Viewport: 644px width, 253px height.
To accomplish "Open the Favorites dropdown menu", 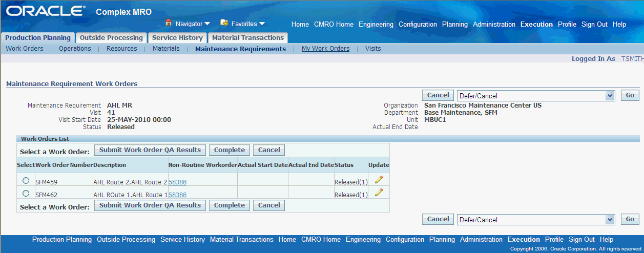I will [x=248, y=24].
